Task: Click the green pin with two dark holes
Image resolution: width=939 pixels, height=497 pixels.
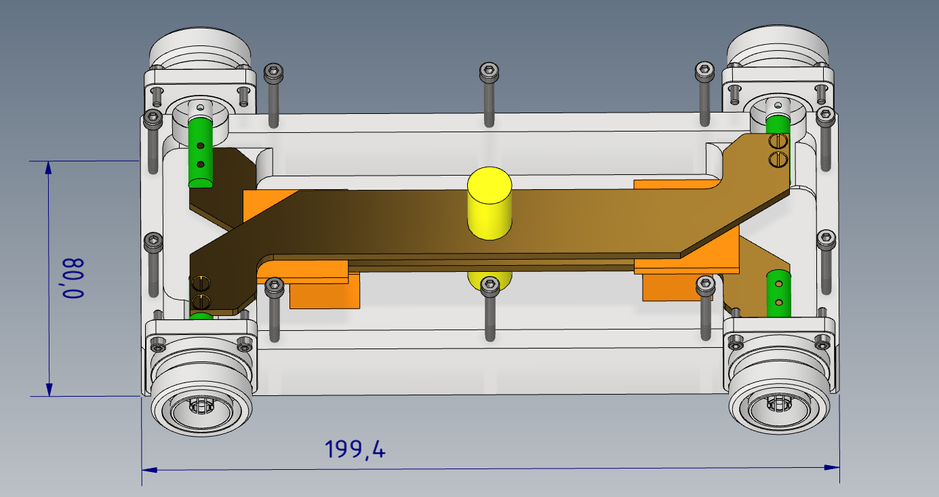Action: (x=200, y=153)
